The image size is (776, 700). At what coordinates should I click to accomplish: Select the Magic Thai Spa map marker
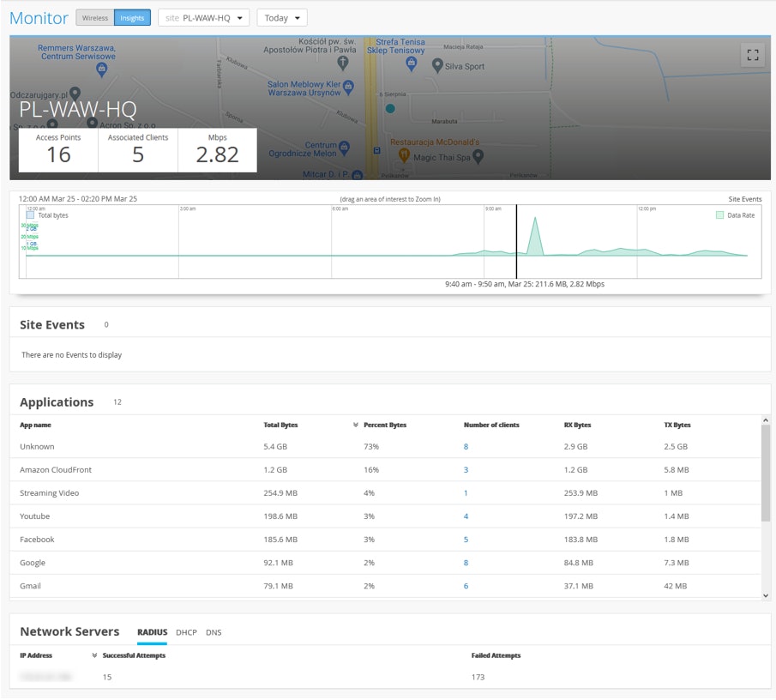[478, 156]
